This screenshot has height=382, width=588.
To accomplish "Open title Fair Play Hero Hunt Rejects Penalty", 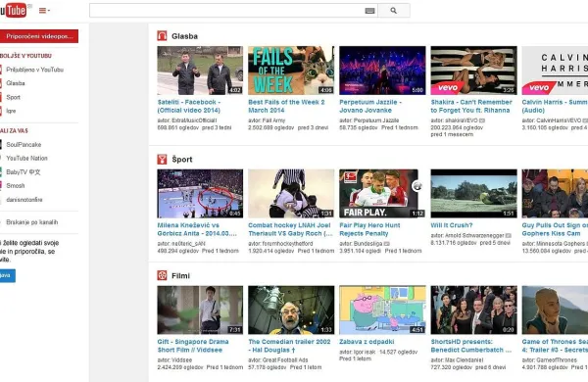I will [369, 229].
